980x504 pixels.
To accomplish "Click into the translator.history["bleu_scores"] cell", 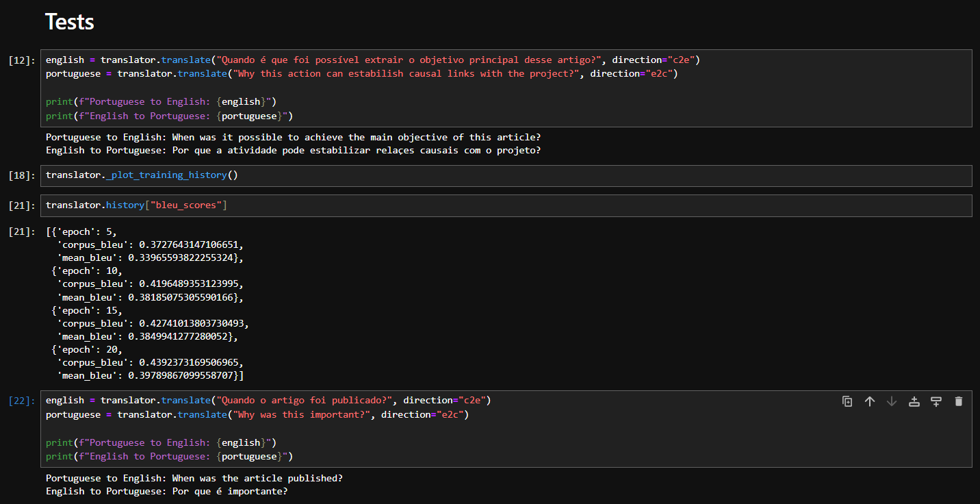I will tap(506, 205).
